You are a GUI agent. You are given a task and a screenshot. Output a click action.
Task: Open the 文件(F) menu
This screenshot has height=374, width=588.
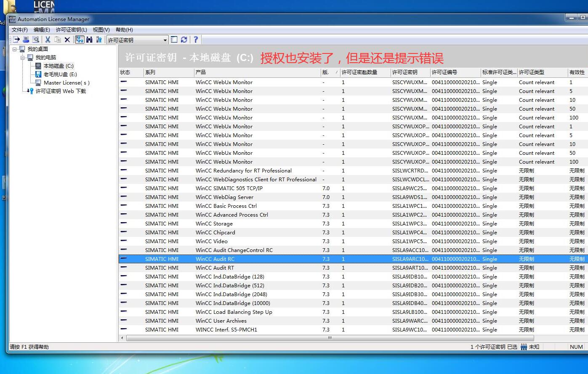coord(19,30)
